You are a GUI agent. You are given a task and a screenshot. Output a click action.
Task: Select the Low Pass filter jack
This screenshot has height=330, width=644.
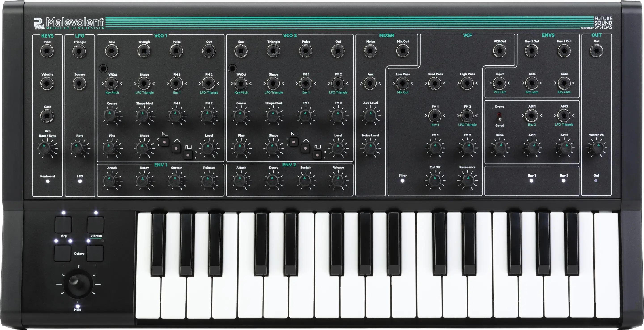click(402, 83)
